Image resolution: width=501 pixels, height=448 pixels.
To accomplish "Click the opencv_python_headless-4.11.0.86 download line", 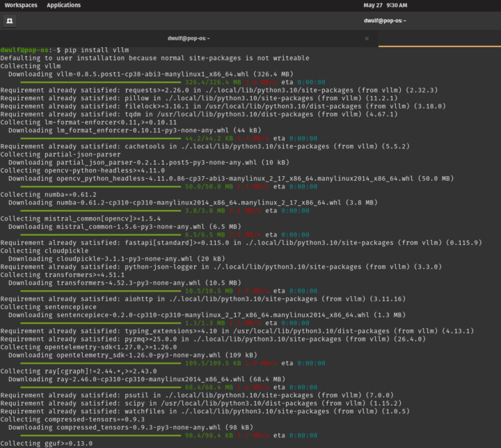I will pos(231,179).
